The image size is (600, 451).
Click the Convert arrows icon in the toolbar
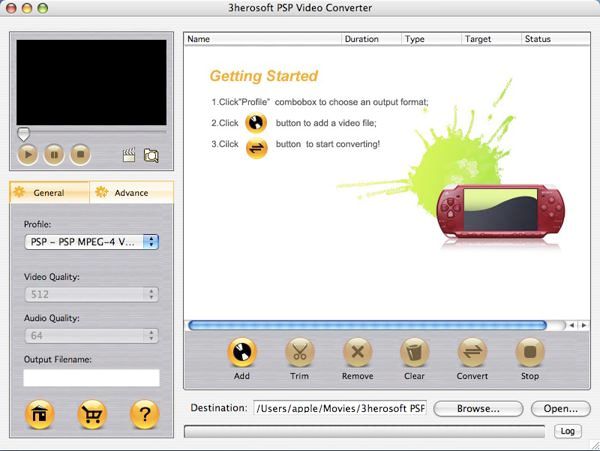coord(472,352)
